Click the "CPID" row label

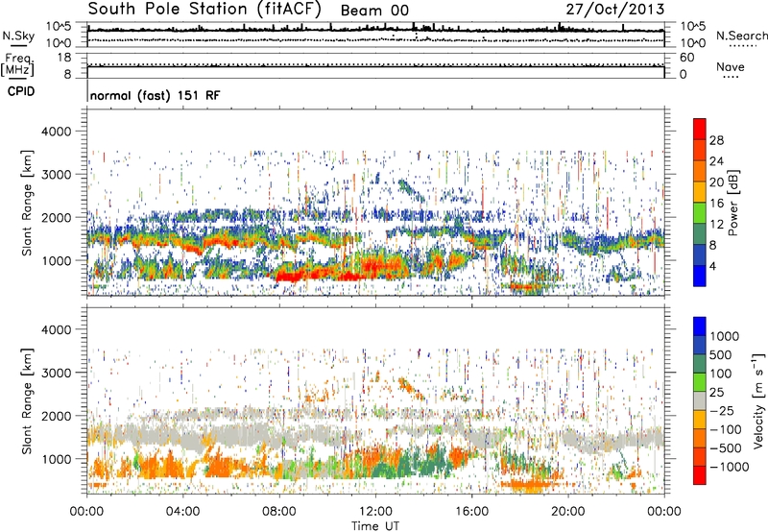[x=21, y=91]
